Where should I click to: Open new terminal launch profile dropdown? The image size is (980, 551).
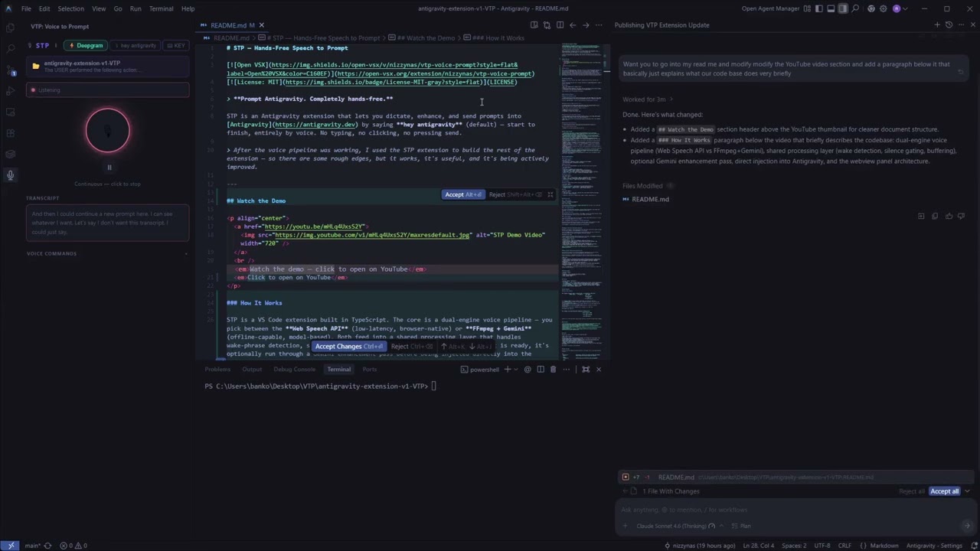tap(515, 370)
